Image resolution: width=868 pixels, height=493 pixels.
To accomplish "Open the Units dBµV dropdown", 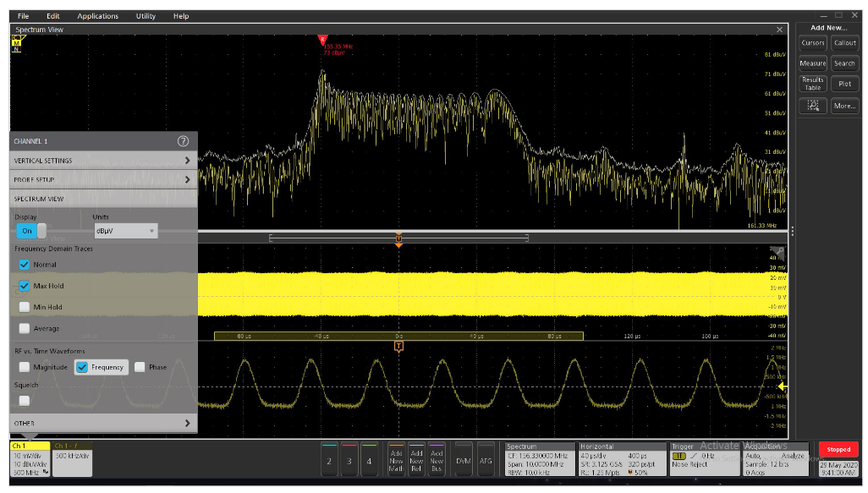I will [127, 230].
